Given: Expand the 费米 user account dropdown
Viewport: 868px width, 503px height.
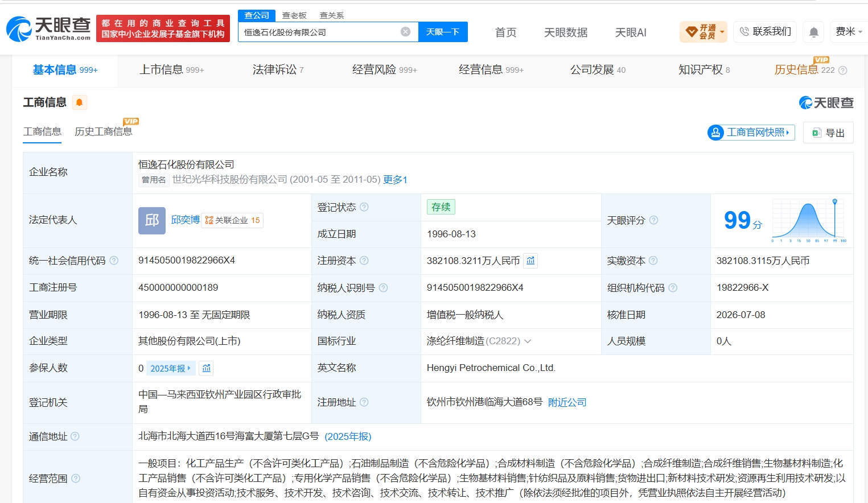Looking at the screenshot, I should [849, 32].
